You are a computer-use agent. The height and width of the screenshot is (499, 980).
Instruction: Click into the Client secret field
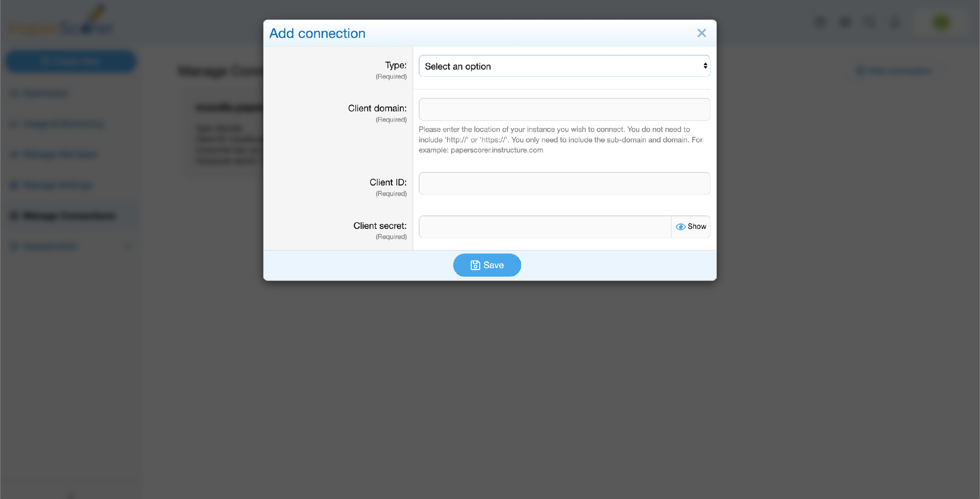545,227
